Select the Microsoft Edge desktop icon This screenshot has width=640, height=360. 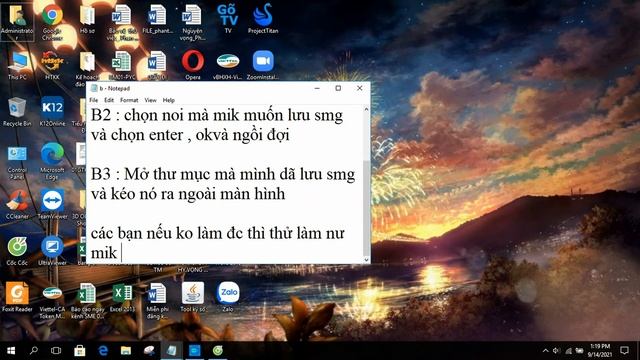52,162
